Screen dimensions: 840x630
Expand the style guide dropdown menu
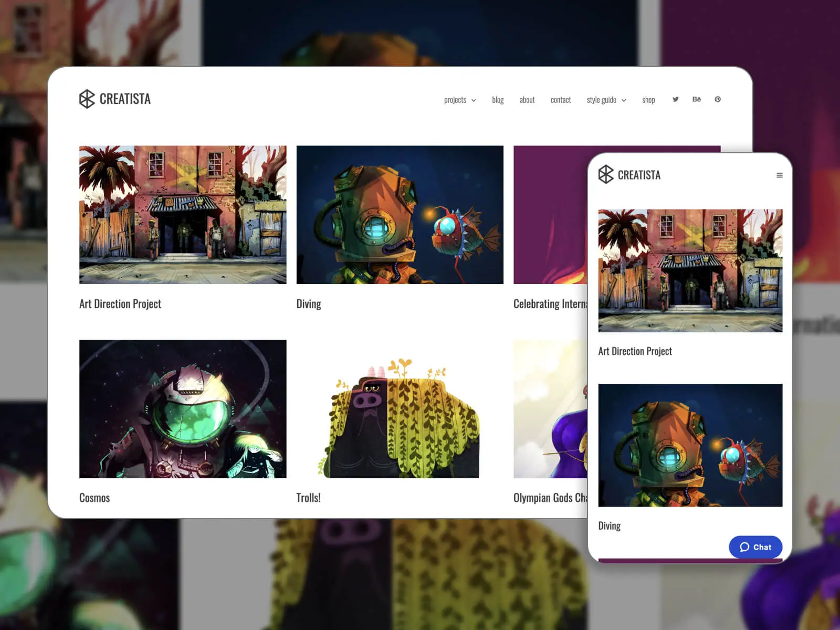coord(606,100)
